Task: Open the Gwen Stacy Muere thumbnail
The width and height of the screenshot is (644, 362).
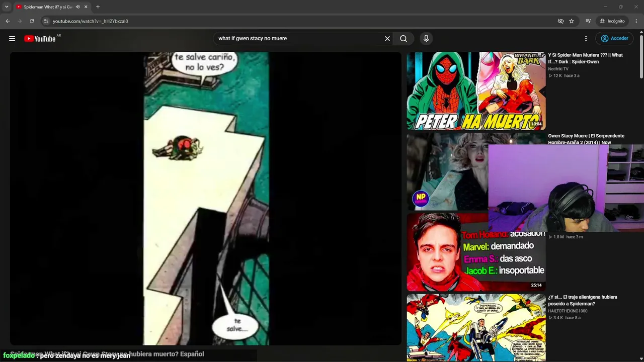Action: 447,171
